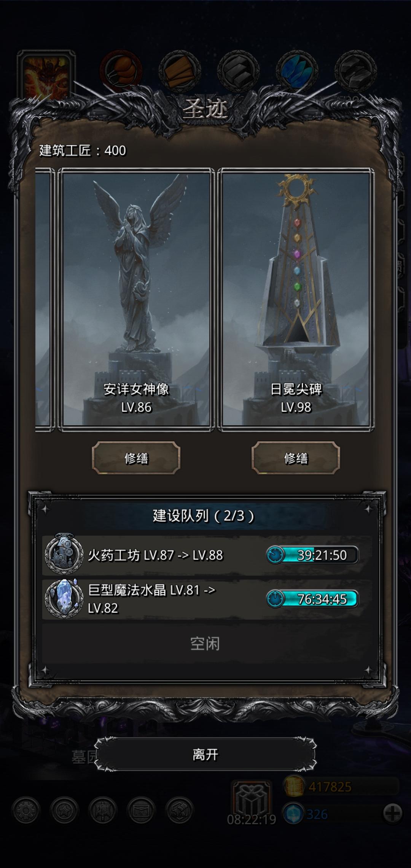Select the 日冕尖碑 obelisk card
Viewport: 411px width, 868px height.
click(296, 300)
